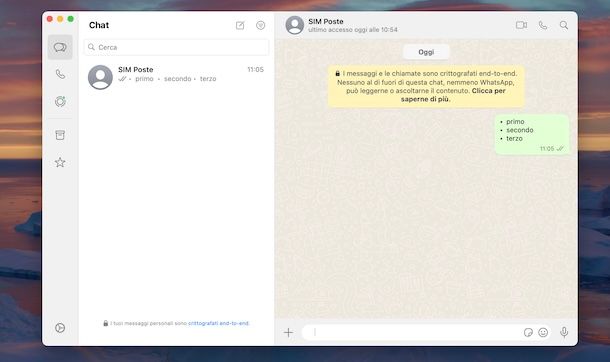The width and height of the screenshot is (610, 362).
Task: Click the sent message primo secondo terzo
Action: pyautogui.click(x=532, y=134)
